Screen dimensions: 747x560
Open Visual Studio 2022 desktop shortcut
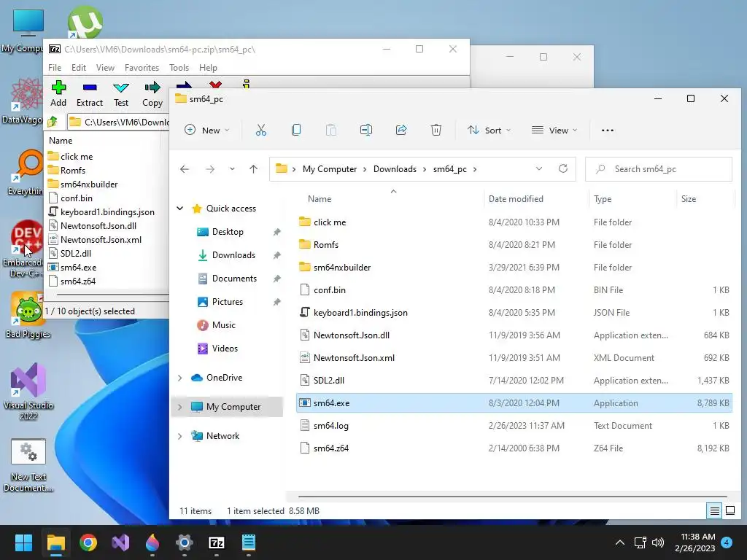click(28, 391)
